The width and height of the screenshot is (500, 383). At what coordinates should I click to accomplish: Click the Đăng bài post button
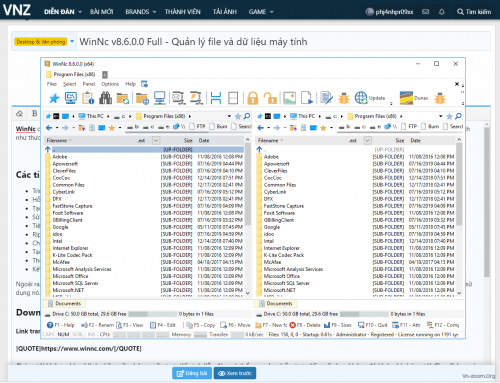[192, 373]
